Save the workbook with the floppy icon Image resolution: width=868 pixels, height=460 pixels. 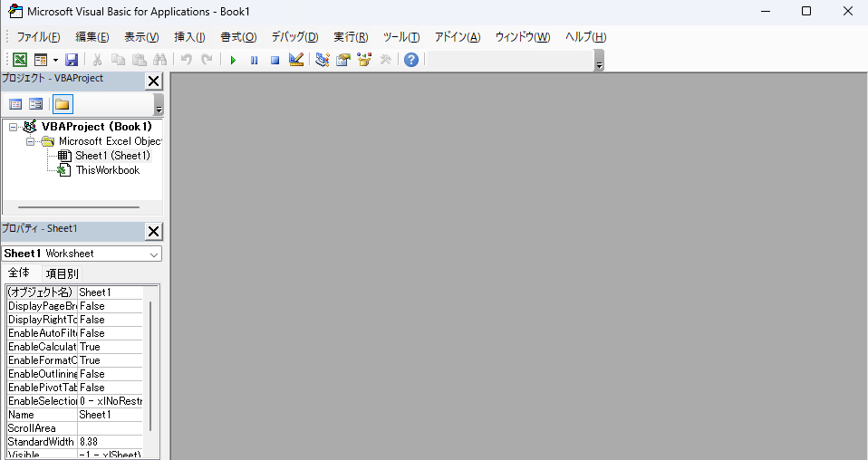click(x=72, y=59)
